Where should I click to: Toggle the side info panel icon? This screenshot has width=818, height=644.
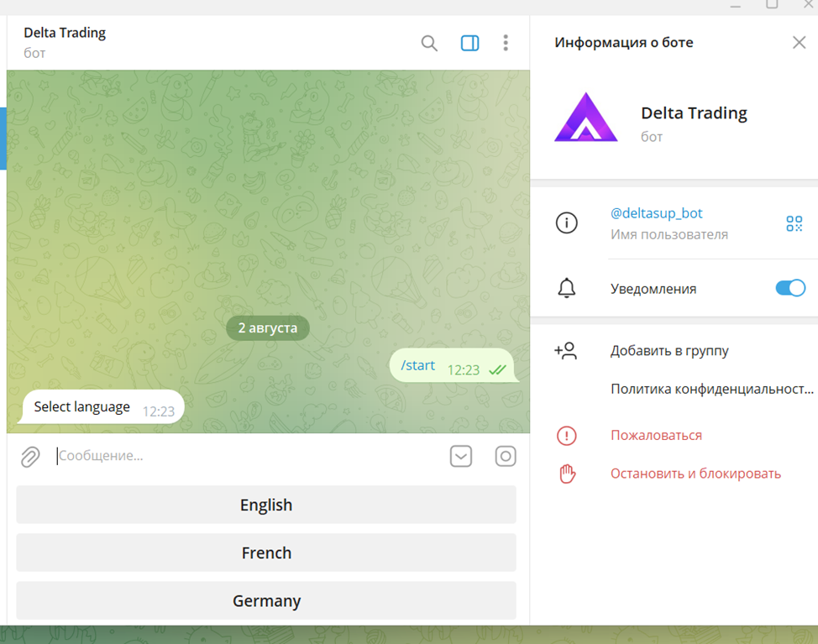(469, 43)
